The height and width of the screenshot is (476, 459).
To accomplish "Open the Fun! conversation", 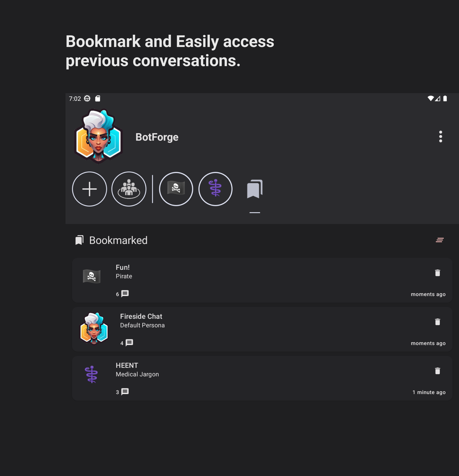I will (x=262, y=280).
